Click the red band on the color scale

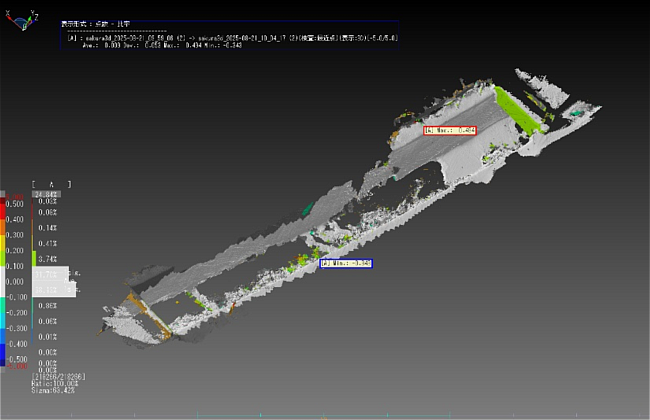[4, 205]
